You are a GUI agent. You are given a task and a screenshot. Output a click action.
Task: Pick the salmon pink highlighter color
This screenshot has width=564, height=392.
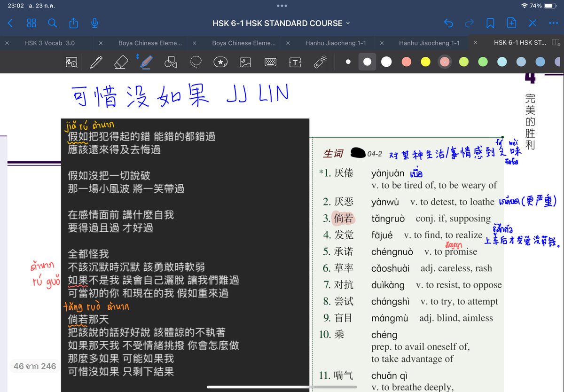407,62
